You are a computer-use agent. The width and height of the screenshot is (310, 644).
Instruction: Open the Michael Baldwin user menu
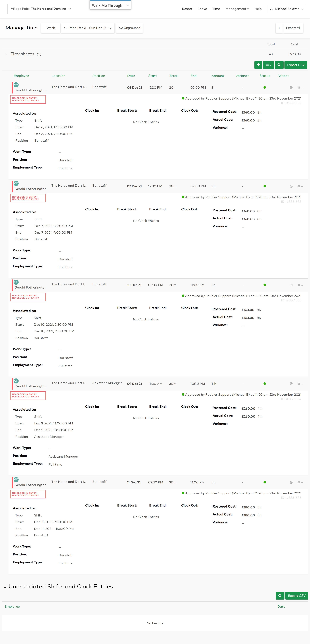point(286,9)
